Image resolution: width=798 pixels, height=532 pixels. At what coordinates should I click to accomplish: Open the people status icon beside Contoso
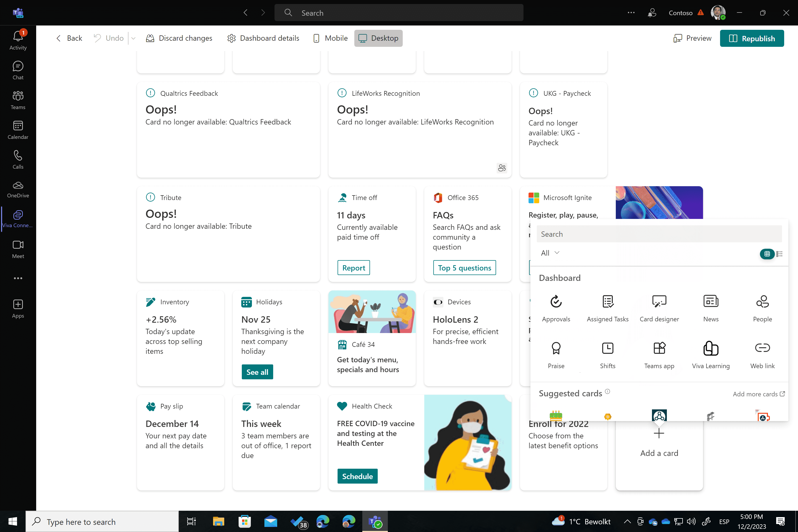point(652,13)
